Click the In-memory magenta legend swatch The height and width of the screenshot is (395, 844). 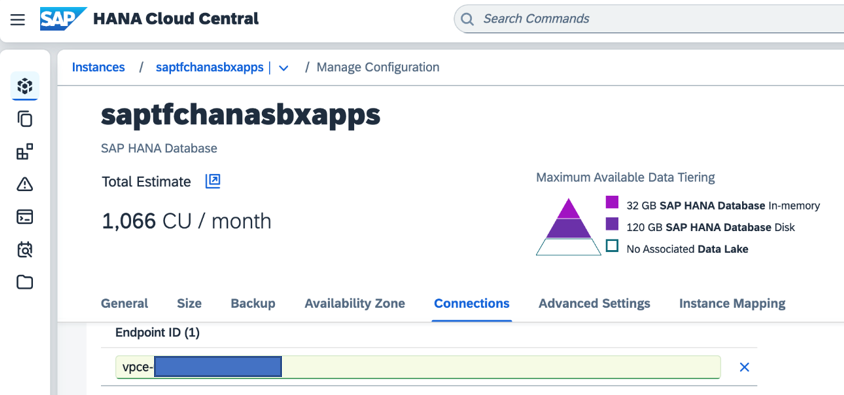pos(612,202)
